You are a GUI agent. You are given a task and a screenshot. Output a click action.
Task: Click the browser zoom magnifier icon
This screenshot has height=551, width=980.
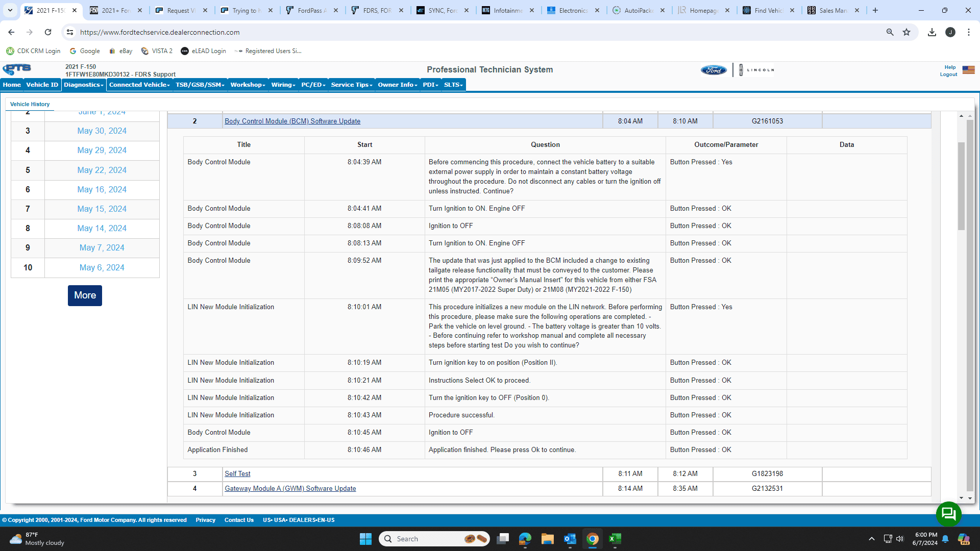pos(890,32)
